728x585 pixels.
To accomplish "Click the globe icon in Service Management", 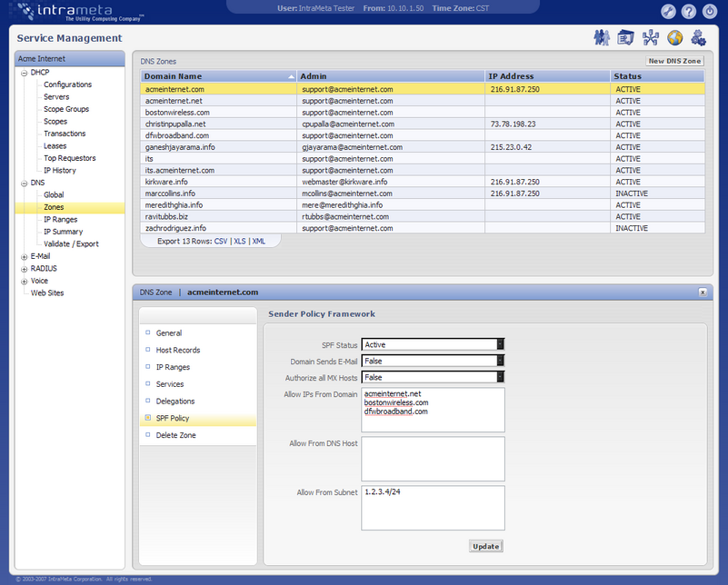I will coord(675,37).
